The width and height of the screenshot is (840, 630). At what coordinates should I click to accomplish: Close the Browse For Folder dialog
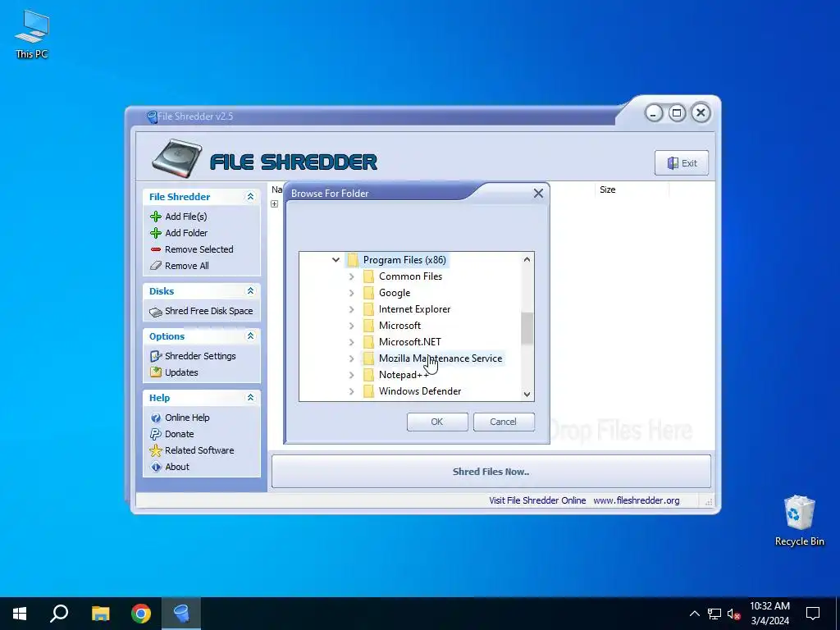coord(538,194)
